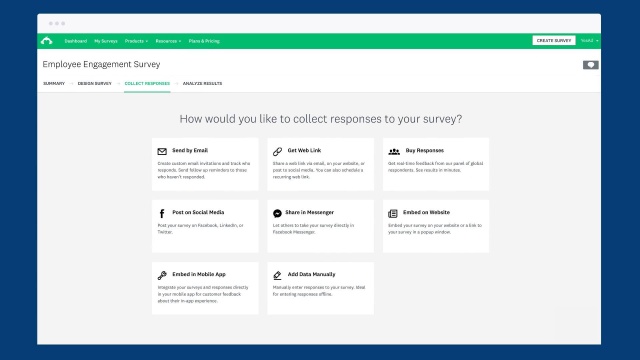
Task: Click the Get Web Link chain icon
Action: [278, 151]
